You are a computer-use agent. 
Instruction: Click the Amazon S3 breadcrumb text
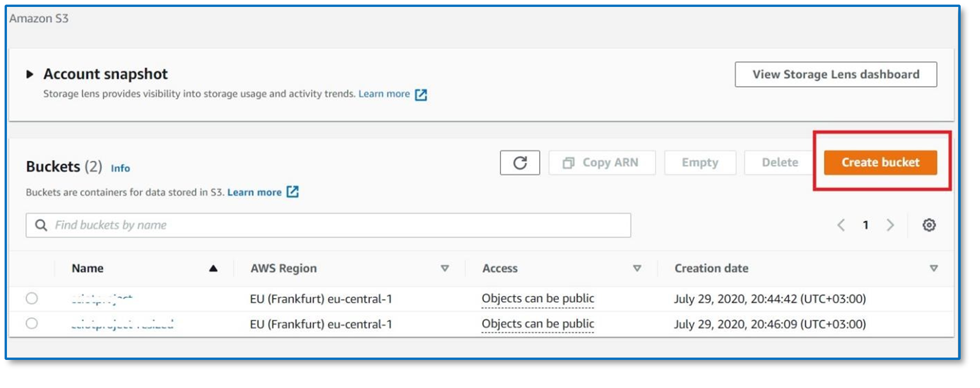[39, 18]
